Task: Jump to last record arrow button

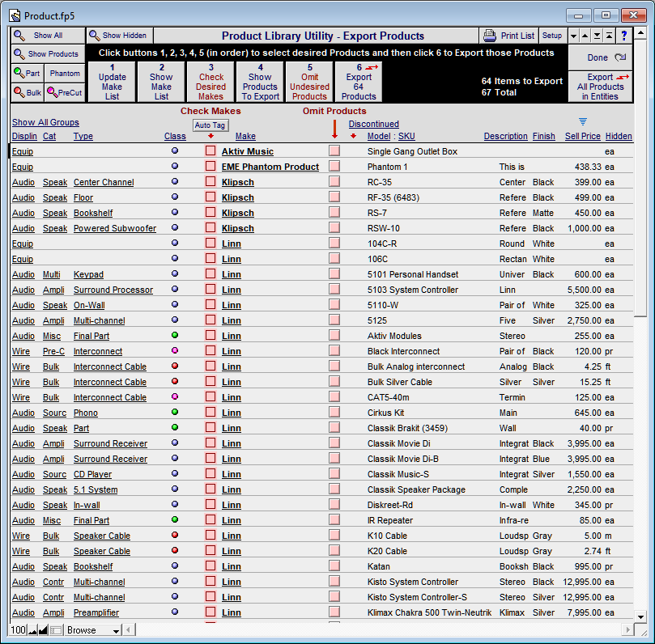Action: tap(598, 36)
